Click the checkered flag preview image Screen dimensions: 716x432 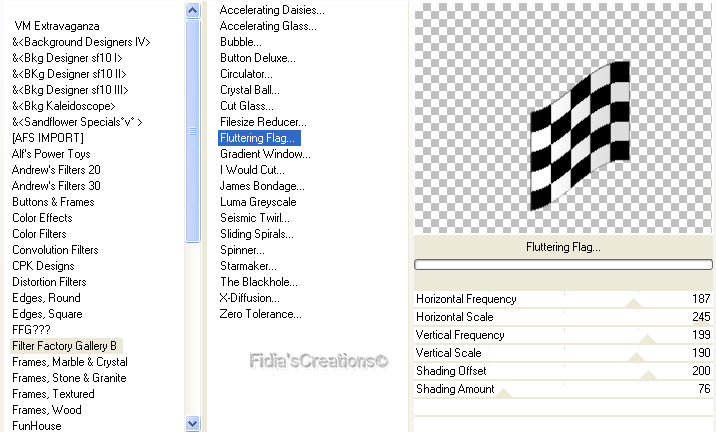click(x=580, y=136)
